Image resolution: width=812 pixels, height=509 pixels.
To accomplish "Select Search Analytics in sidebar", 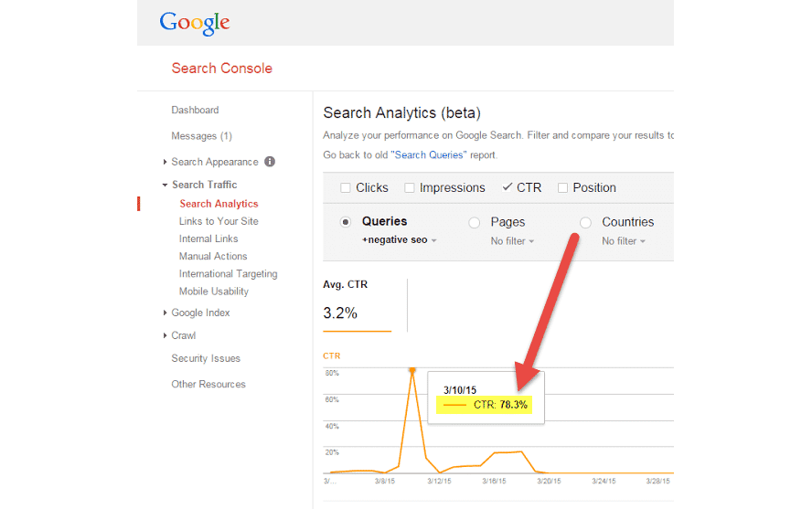I will coord(219,204).
